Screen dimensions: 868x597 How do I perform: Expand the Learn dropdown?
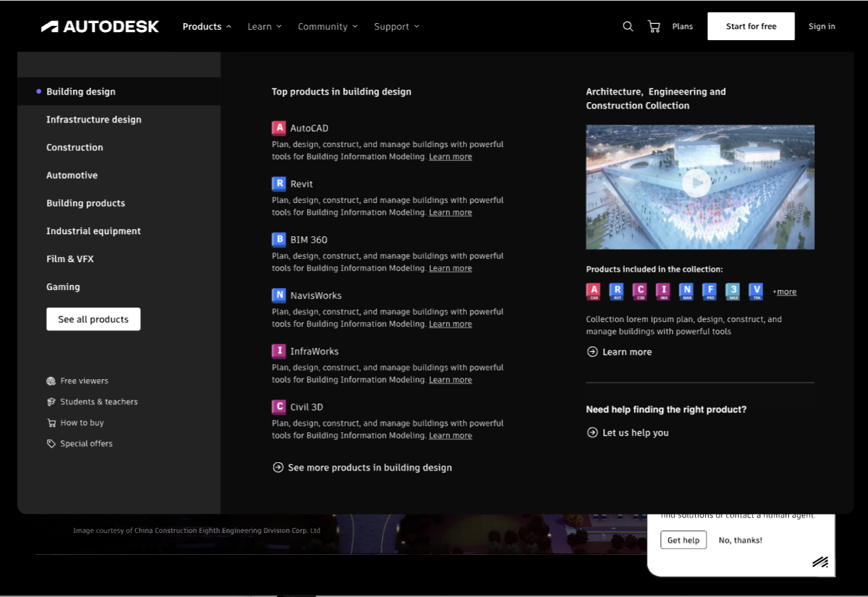pyautogui.click(x=264, y=27)
